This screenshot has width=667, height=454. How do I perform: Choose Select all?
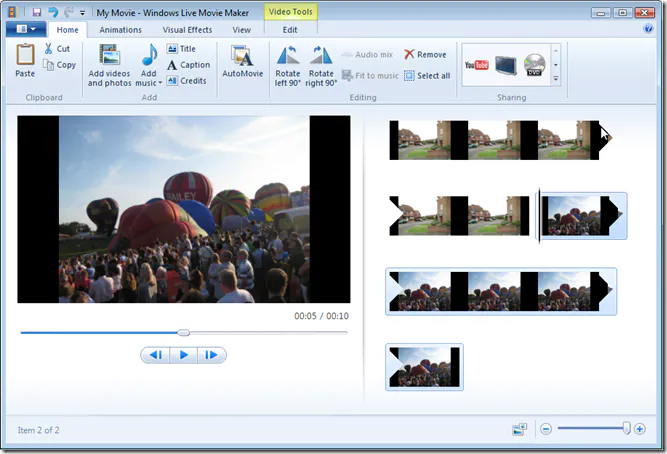click(x=427, y=76)
